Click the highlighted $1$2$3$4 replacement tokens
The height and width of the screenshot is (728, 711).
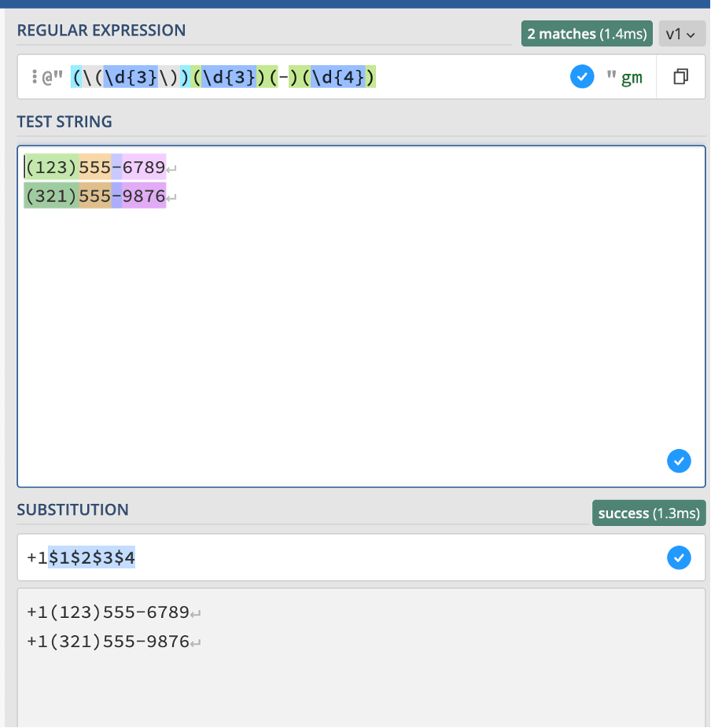pos(91,558)
